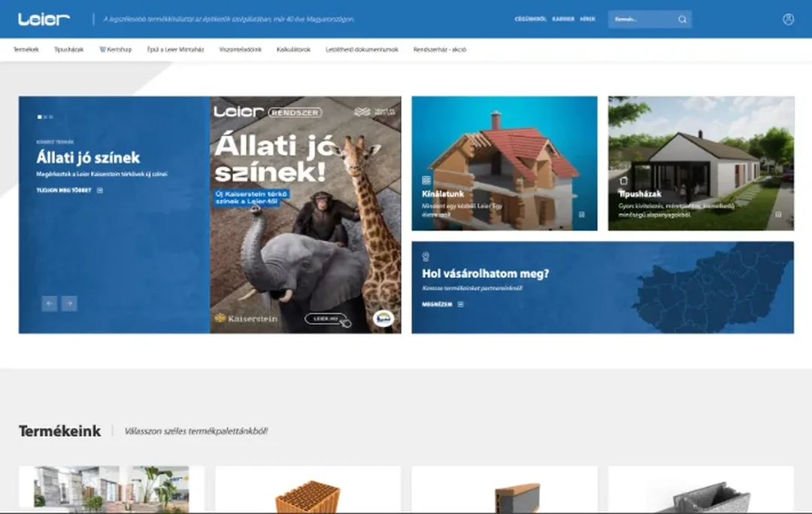The image size is (812, 514).
Task: Open the orange clay brick product card
Action: [308, 488]
